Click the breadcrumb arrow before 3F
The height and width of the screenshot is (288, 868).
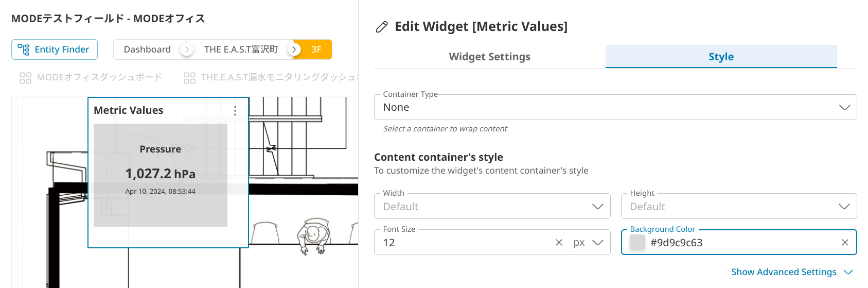pyautogui.click(x=294, y=49)
